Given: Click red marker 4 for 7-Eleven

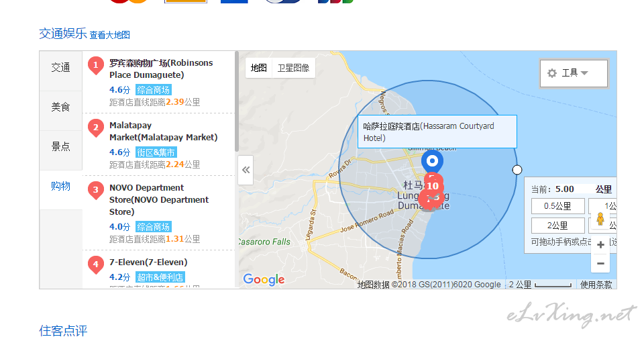Looking at the screenshot, I should click(96, 264).
